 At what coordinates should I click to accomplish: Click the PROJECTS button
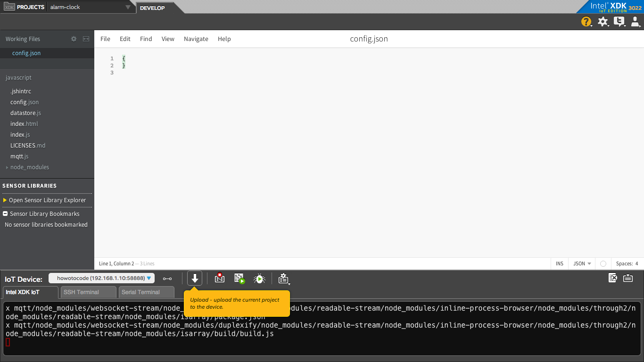(31, 7)
